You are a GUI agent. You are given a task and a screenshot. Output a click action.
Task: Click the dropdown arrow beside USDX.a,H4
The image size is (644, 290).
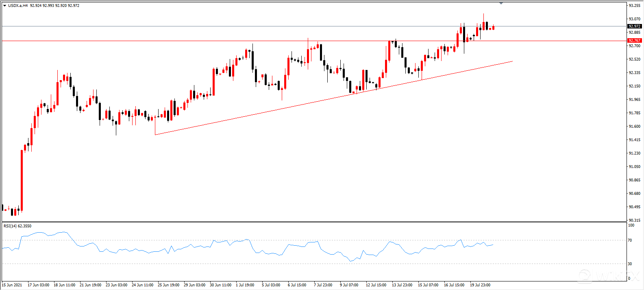[x=4, y=6]
